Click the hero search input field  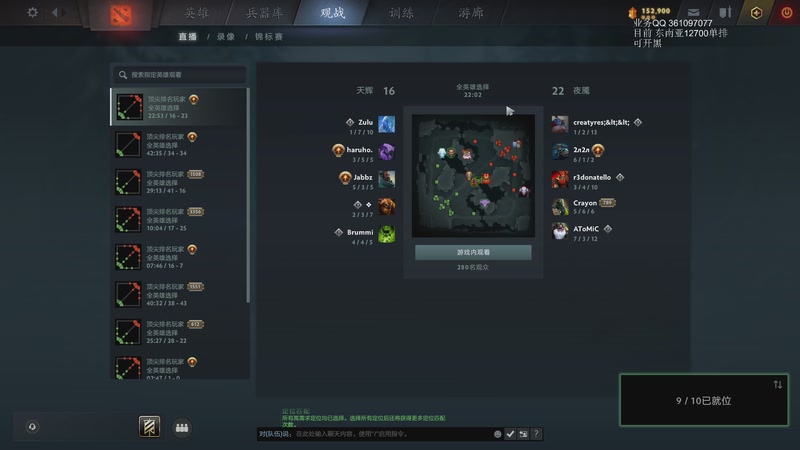[179, 75]
